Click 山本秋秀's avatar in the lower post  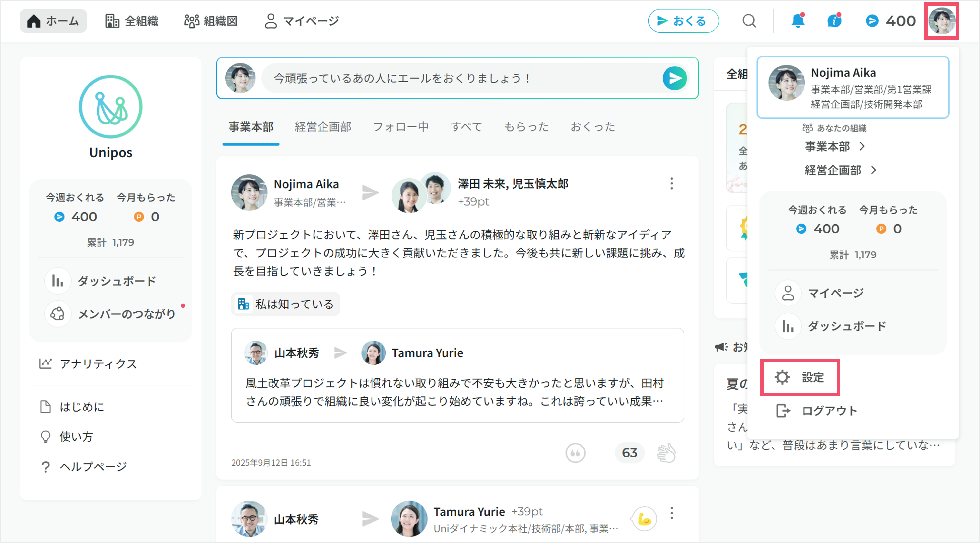pos(249,519)
